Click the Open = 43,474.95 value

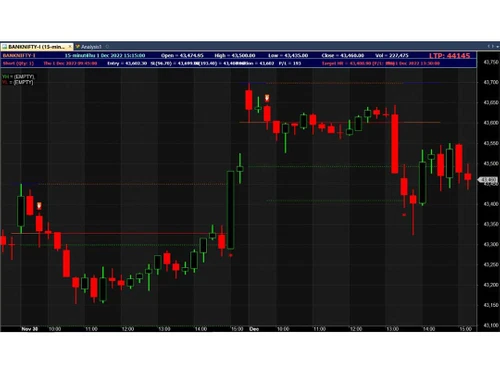point(182,55)
